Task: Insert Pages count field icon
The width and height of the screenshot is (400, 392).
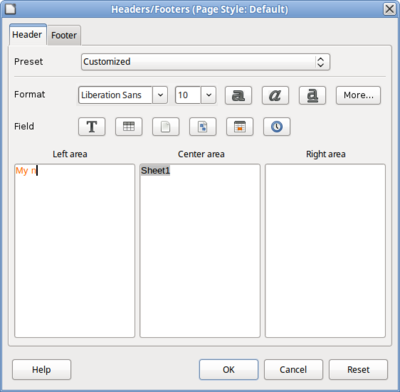Action: point(203,127)
